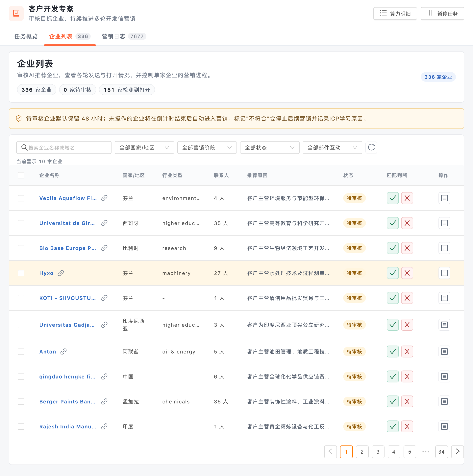Open the 全部状态 dropdown
This screenshot has height=476, width=473.
point(270,147)
